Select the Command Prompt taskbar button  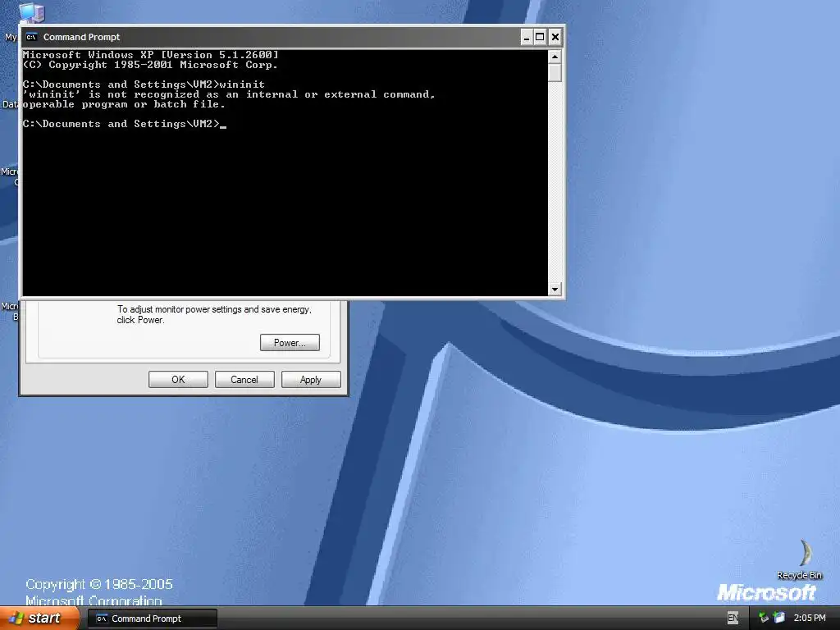[152, 619]
